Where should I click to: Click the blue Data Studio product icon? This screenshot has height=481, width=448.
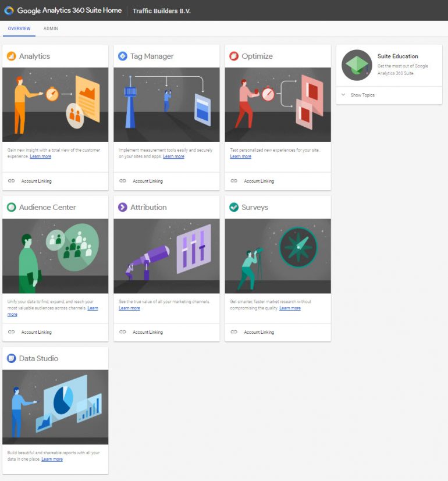click(12, 358)
